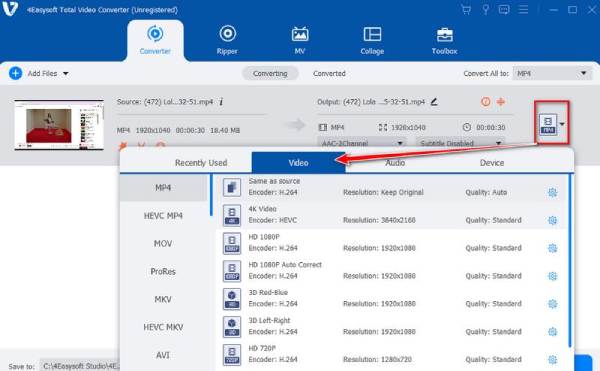Open the hamburger menu icon
Image resolution: width=600 pixels, height=371 pixels.
(523, 10)
